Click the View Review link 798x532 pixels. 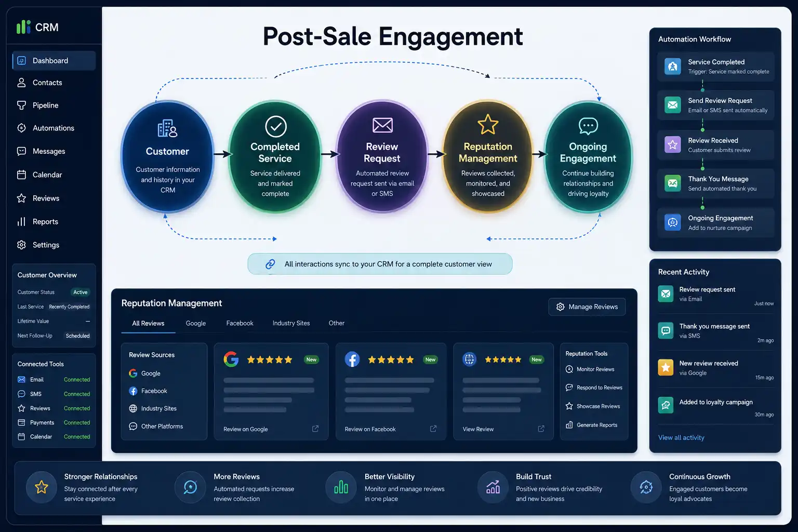tap(478, 429)
